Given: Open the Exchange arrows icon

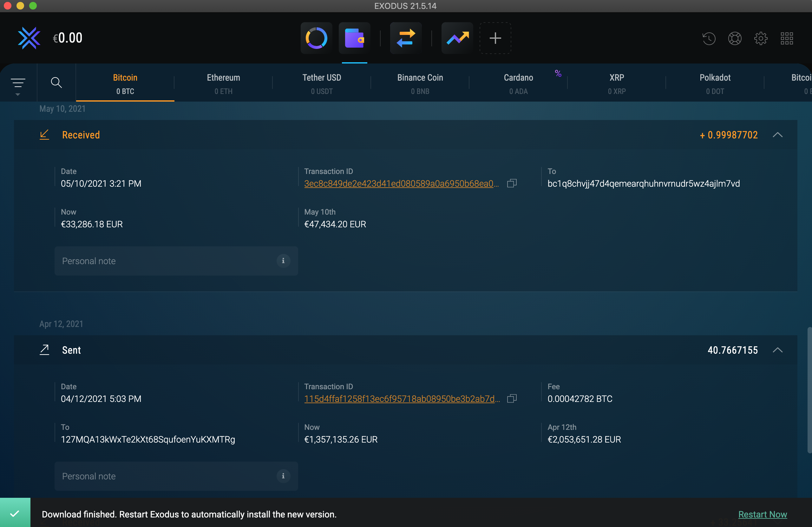Looking at the screenshot, I should coord(406,38).
